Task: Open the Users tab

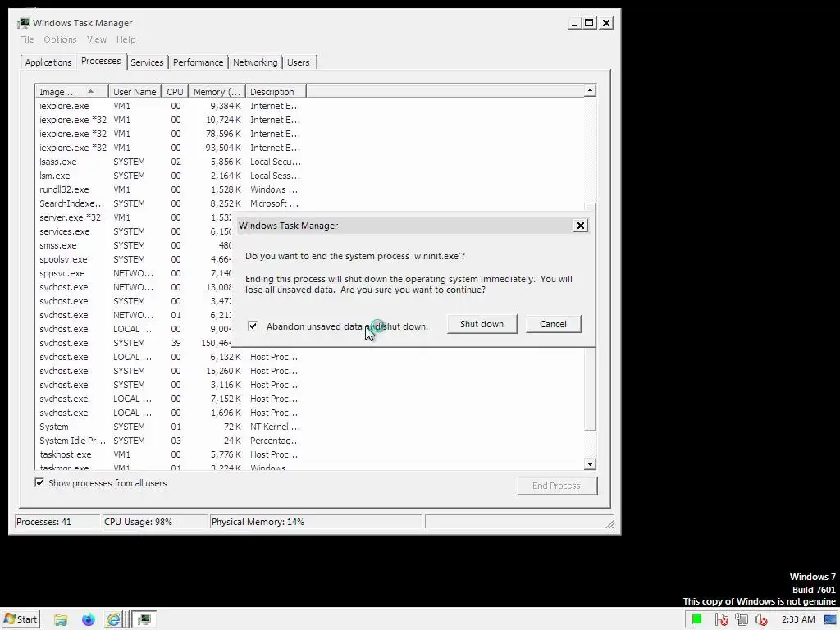Action: tap(299, 62)
